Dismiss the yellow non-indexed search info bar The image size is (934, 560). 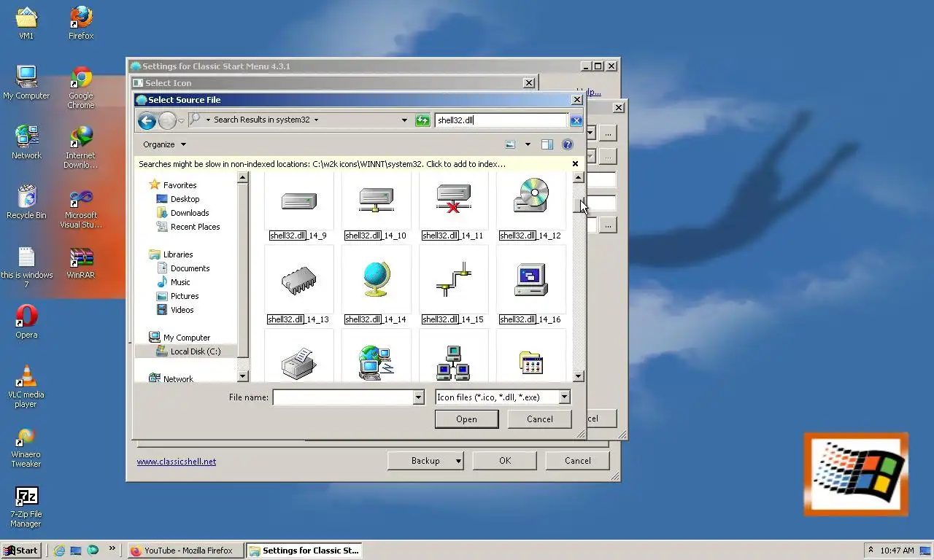(x=575, y=164)
